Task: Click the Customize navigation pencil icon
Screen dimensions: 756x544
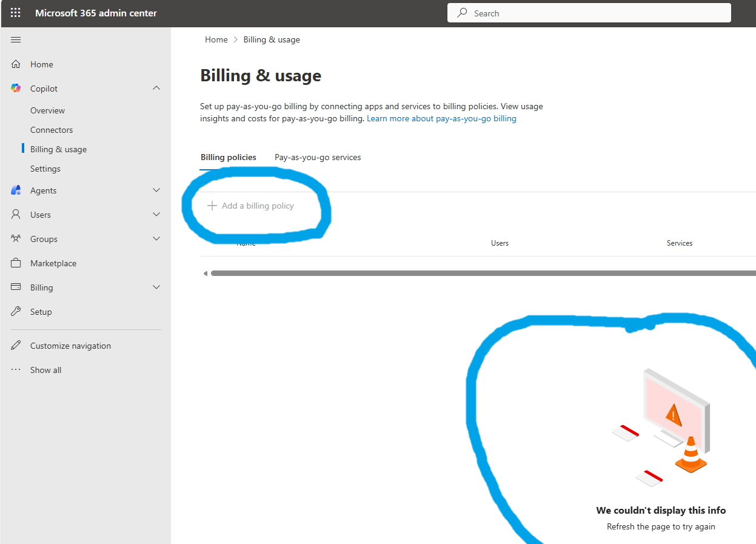Action: click(x=15, y=345)
